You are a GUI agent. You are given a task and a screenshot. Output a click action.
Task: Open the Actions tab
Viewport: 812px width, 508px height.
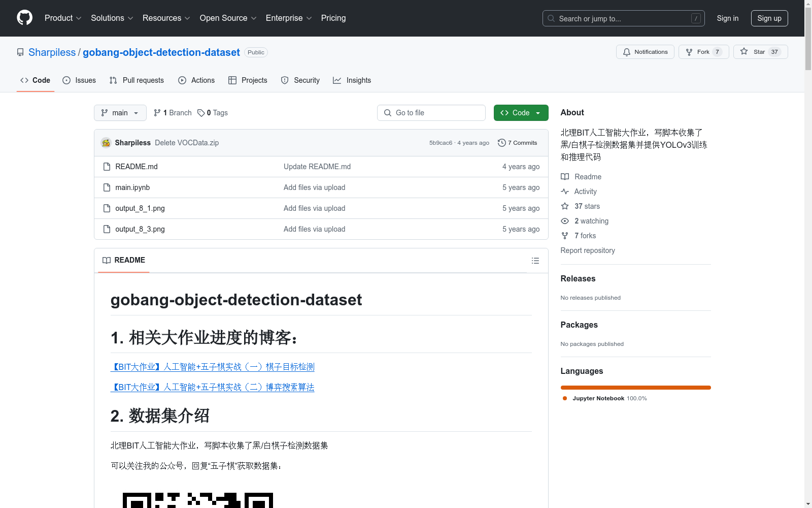point(196,80)
